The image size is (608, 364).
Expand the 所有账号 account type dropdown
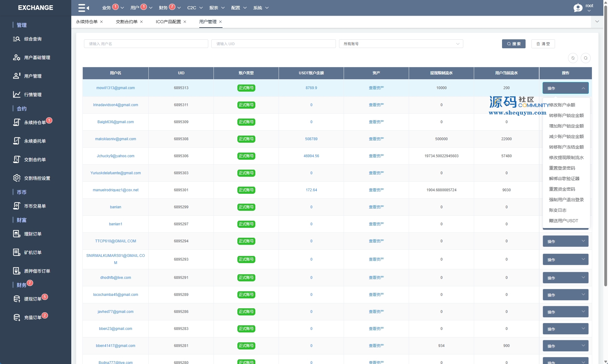click(401, 44)
